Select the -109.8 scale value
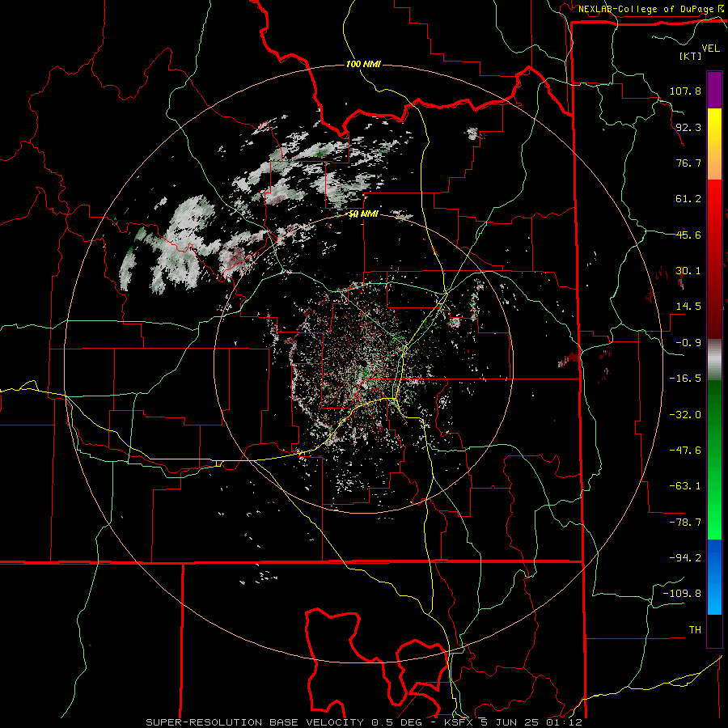 tap(682, 594)
